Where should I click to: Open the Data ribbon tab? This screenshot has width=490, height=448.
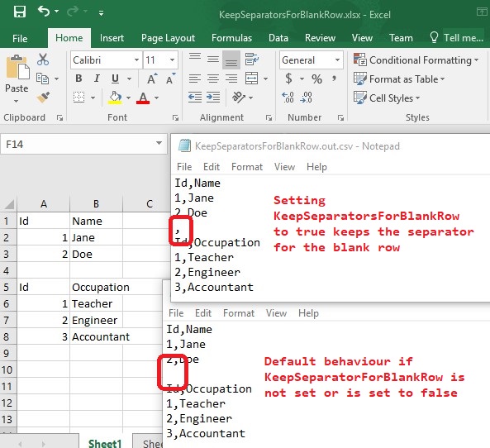[278, 38]
